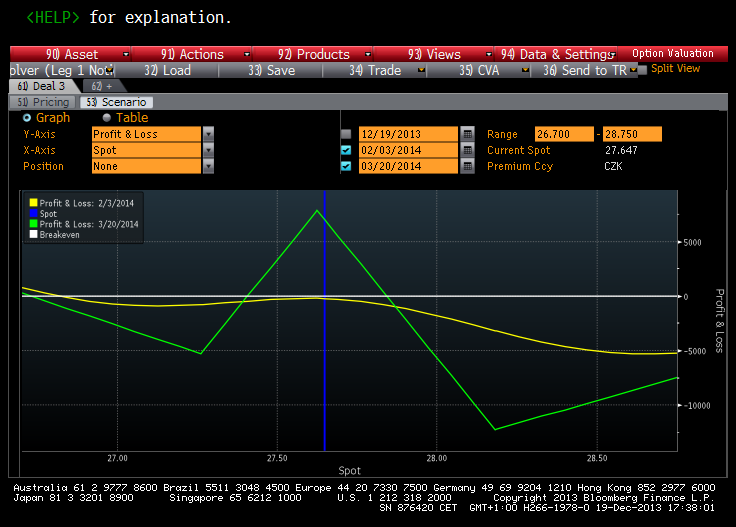Expand the X-Axis Spot dropdown
736x527 pixels.
208,150
